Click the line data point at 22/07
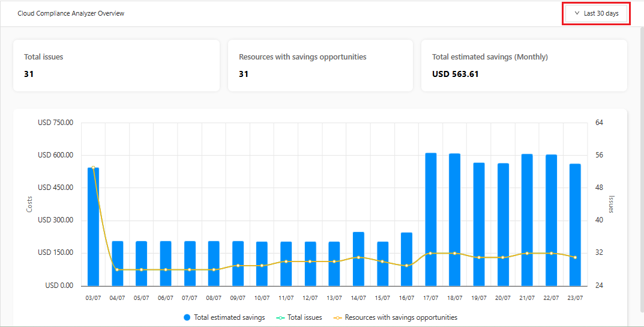Image resolution: width=644 pixels, height=327 pixels. pos(551,253)
